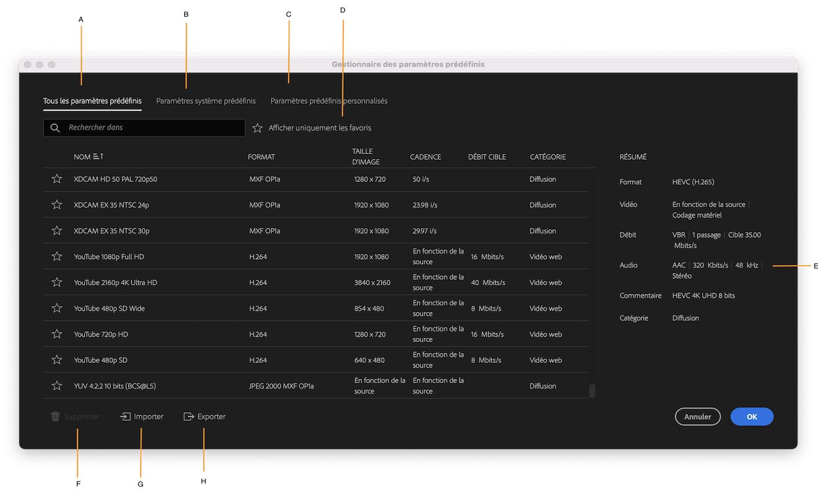This screenshot has width=818, height=504.
Task: Select YouTube 2160p 4K Ultra HD preset name
Action: pos(116,282)
